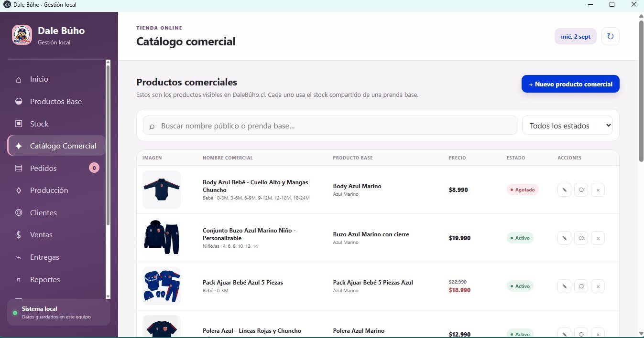Open Stock using its square icon
The width and height of the screenshot is (644, 338).
click(x=19, y=124)
